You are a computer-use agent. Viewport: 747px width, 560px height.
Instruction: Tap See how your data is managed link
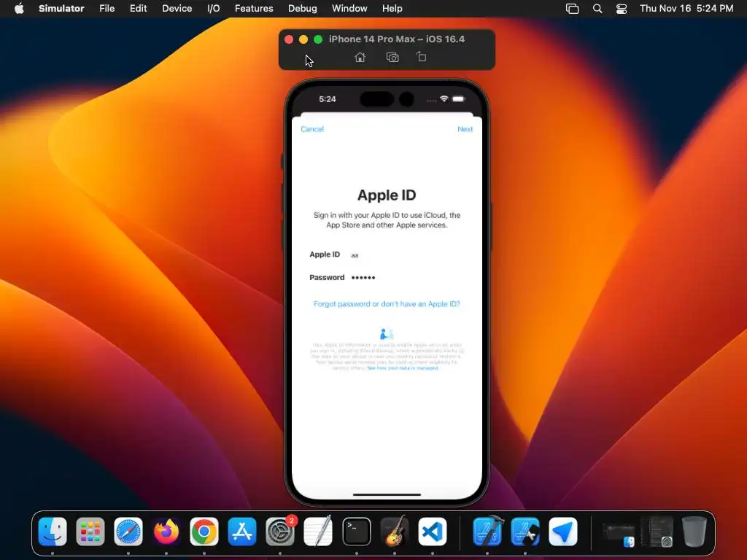(403, 368)
